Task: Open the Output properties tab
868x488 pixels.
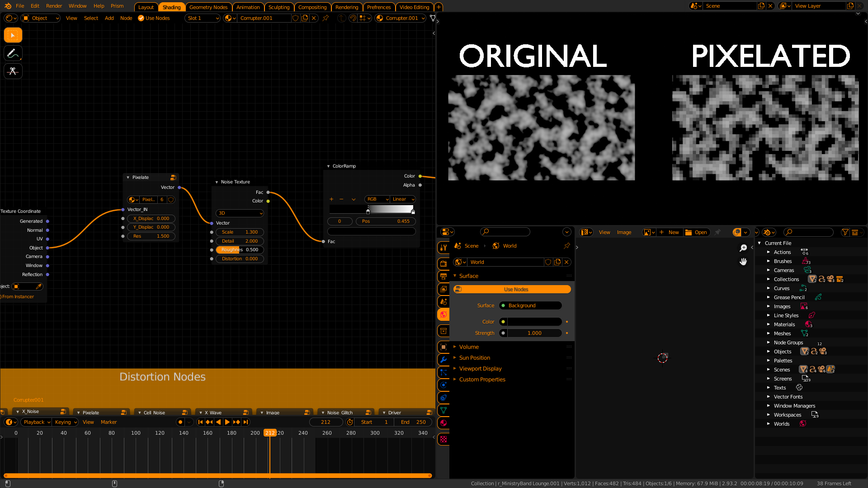Action: click(443, 276)
